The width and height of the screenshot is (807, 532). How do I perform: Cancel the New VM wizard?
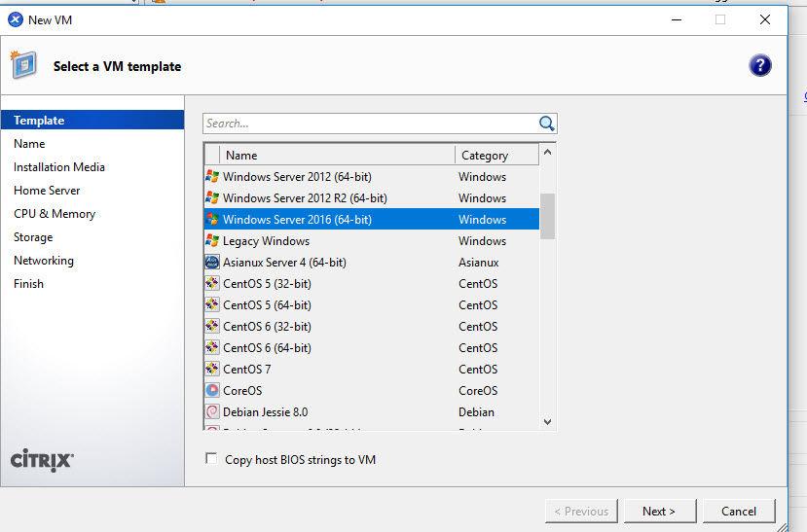[x=738, y=511]
